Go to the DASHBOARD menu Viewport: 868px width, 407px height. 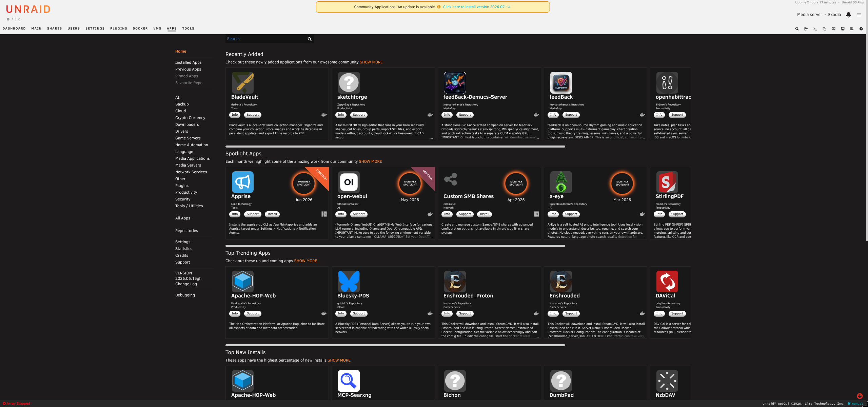(x=14, y=28)
